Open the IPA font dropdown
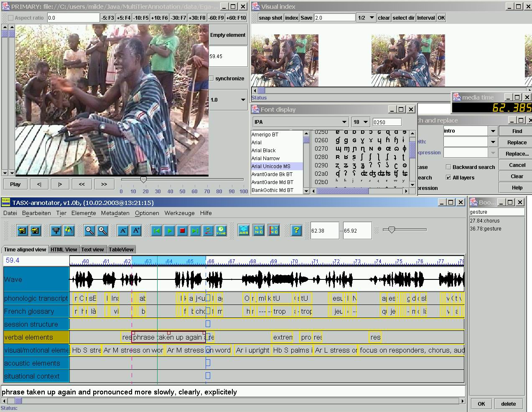Viewport: 532px width, 412px height. pyautogui.click(x=344, y=122)
